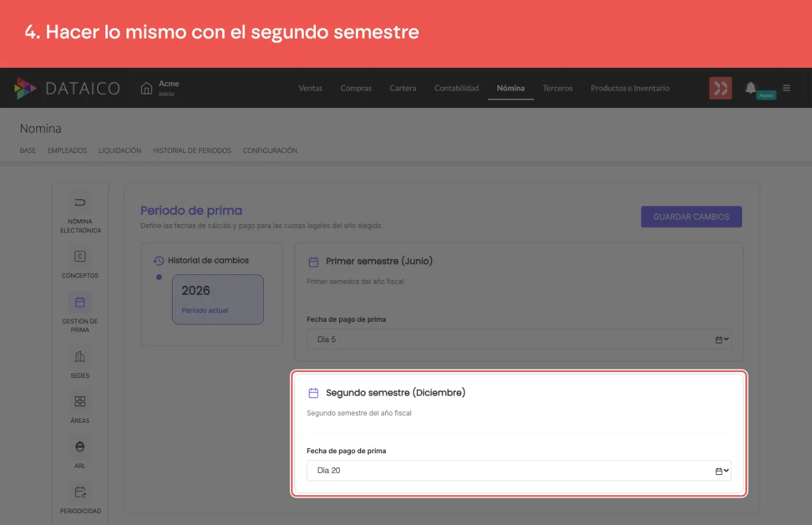Open the Contabilidad menu
812x525 pixels.
(x=457, y=88)
